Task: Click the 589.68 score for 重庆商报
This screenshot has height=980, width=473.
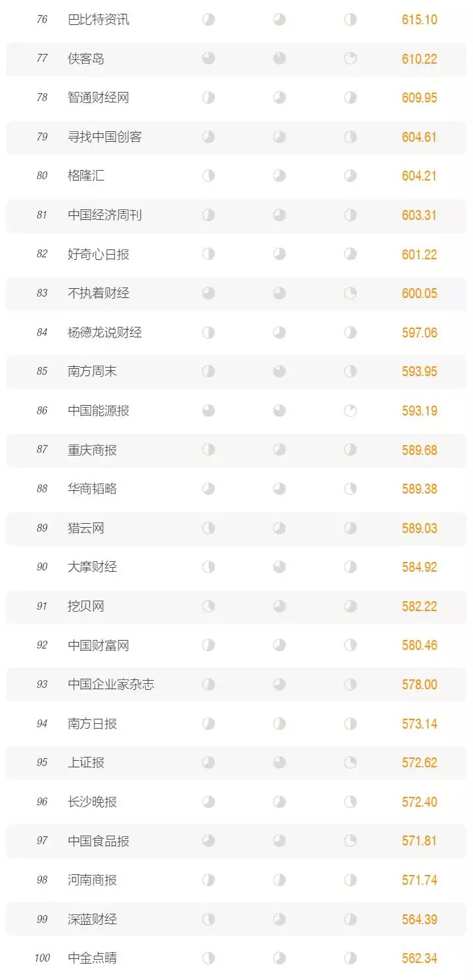Action: point(419,450)
